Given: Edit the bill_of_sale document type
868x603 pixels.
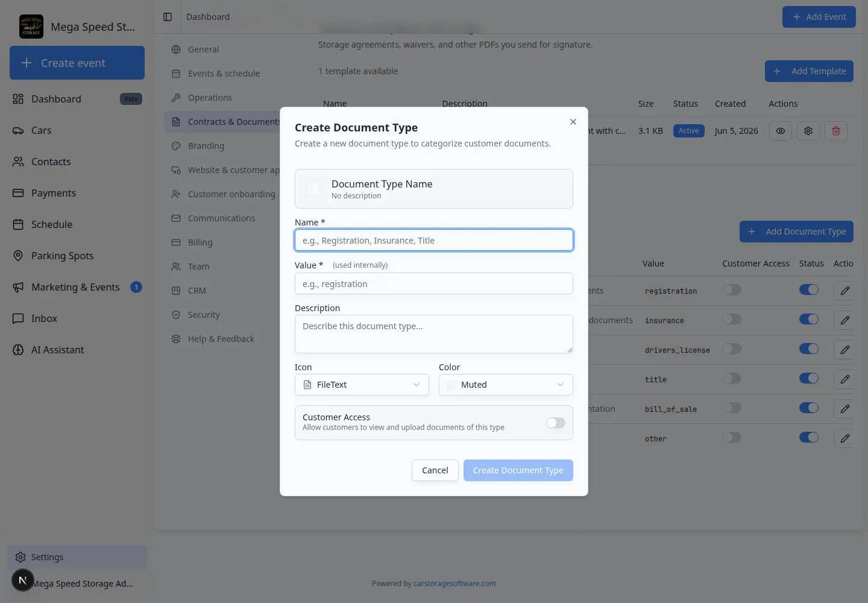Looking at the screenshot, I should (x=845, y=409).
